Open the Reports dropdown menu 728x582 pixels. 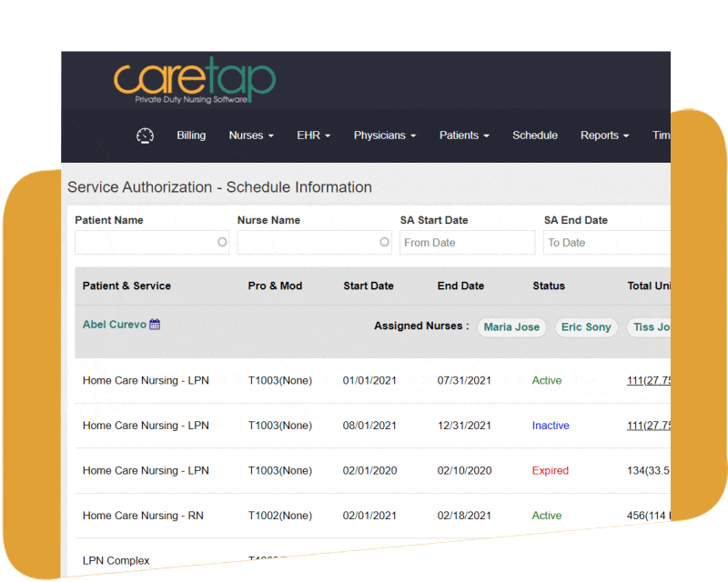point(604,135)
